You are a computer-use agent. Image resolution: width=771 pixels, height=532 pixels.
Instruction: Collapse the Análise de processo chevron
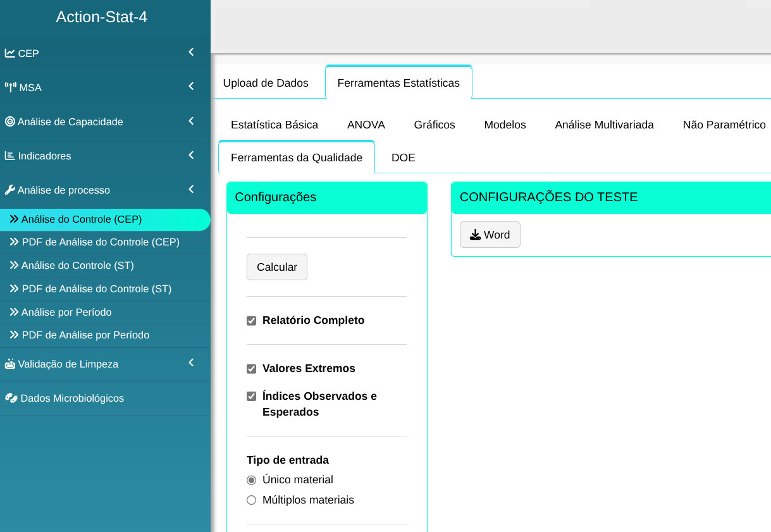click(191, 189)
